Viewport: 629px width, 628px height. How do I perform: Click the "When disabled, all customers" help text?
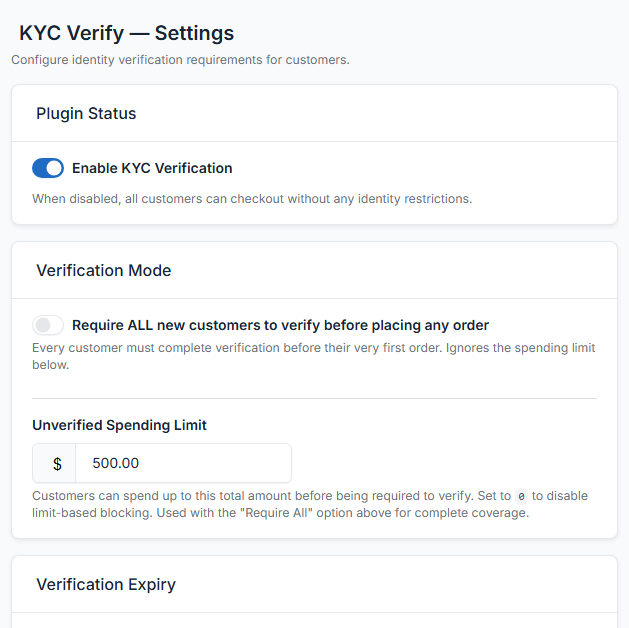coord(251,198)
